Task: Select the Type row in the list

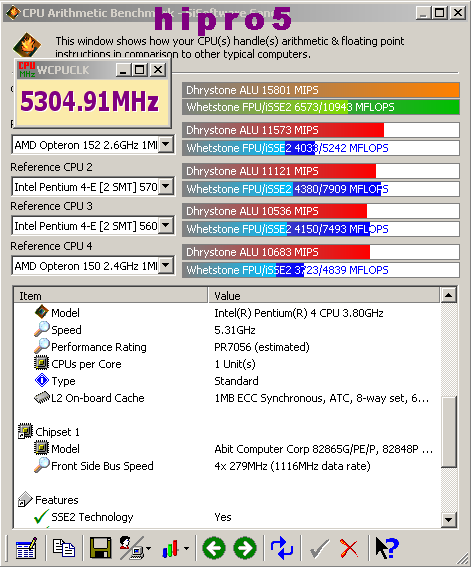Action: pyautogui.click(x=227, y=381)
